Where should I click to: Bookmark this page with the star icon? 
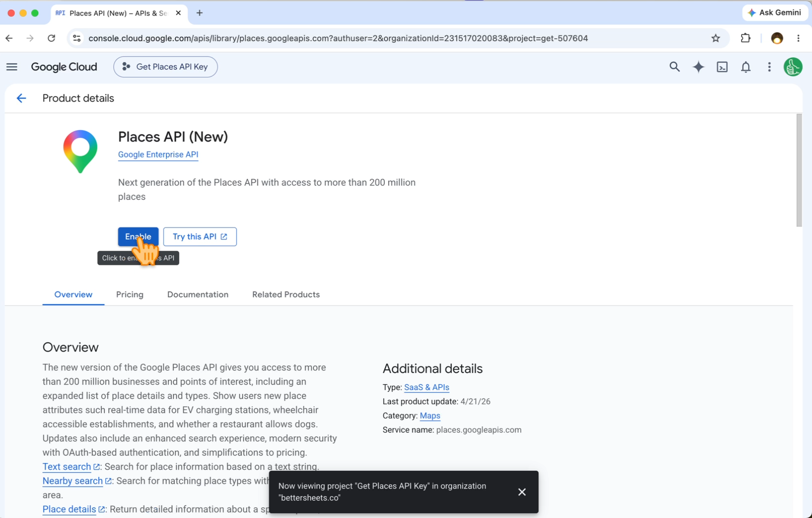716,38
